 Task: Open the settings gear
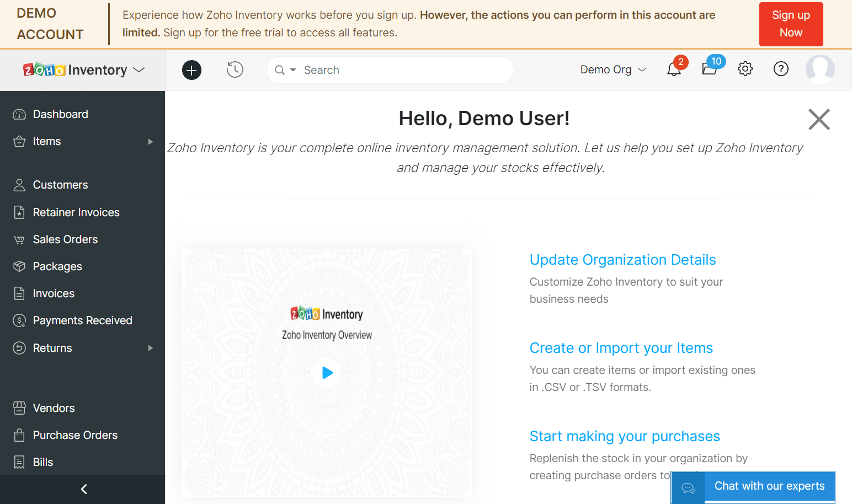pyautogui.click(x=745, y=69)
